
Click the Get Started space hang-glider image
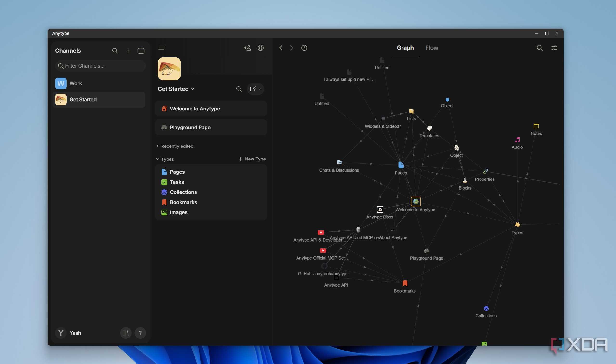(169, 69)
